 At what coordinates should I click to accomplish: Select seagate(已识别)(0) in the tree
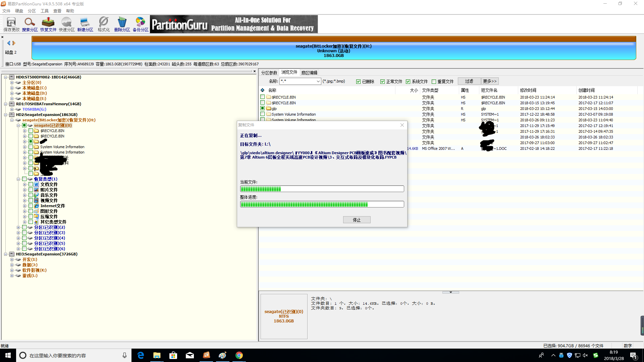(53, 125)
